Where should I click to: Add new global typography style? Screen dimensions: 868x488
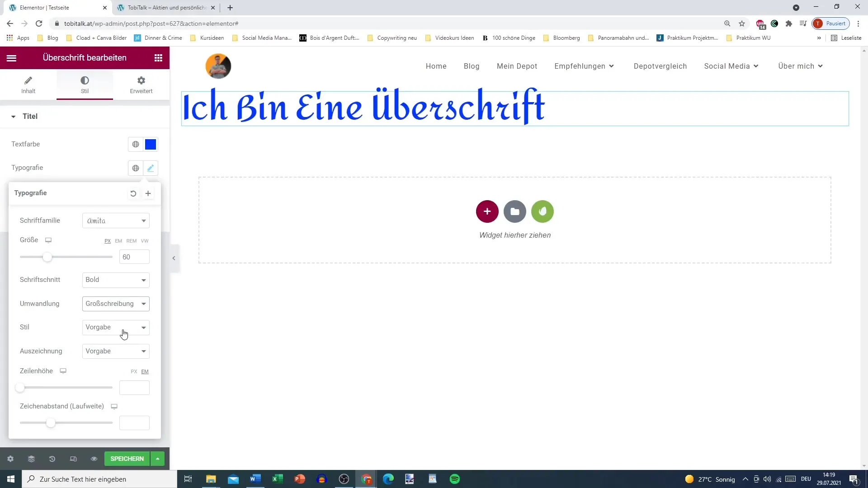pos(148,193)
